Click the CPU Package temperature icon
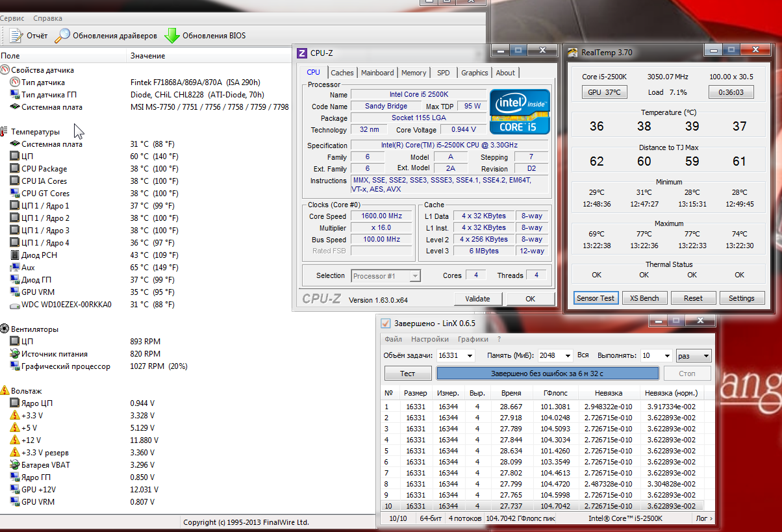 coord(15,169)
